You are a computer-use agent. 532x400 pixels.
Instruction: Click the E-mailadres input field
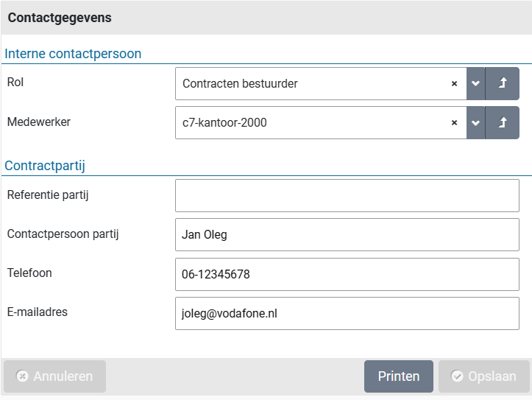(x=347, y=313)
